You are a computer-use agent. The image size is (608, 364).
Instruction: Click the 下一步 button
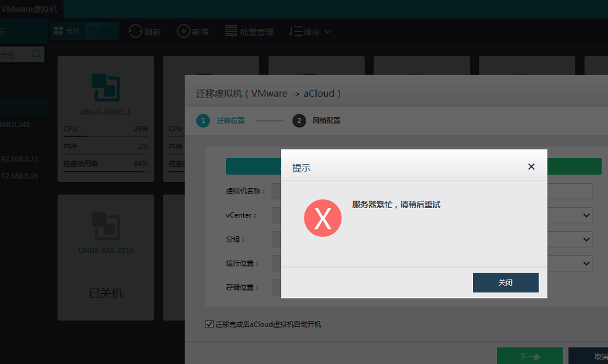pos(530,356)
